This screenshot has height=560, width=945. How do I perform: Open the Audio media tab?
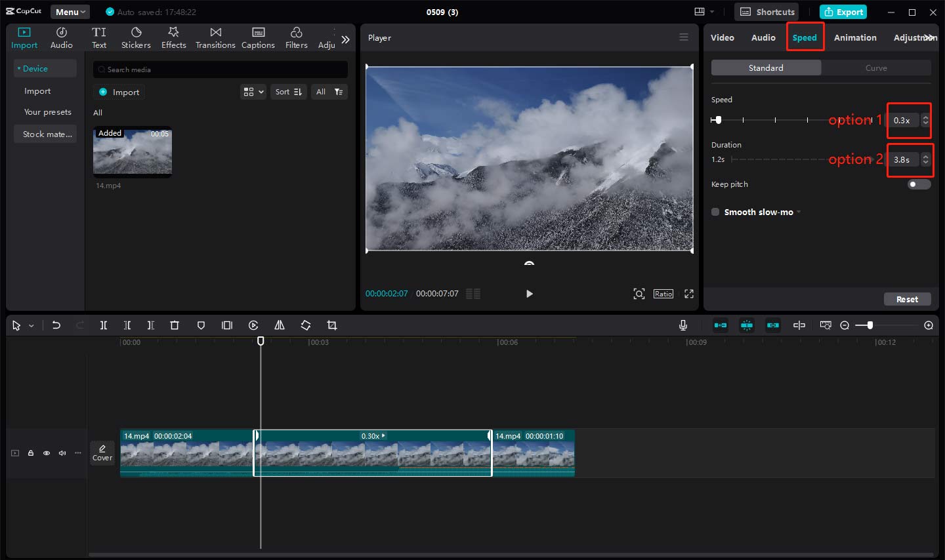62,38
